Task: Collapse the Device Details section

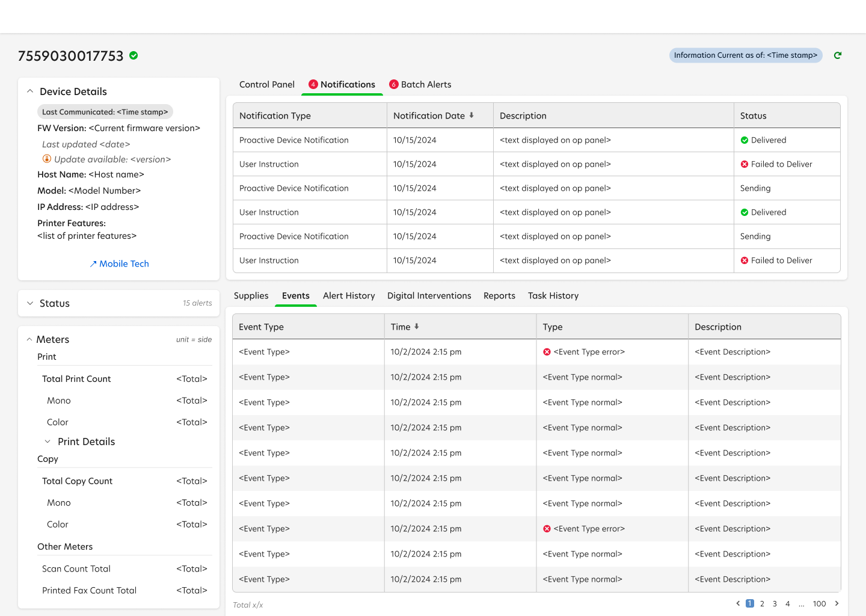Action: tap(30, 91)
